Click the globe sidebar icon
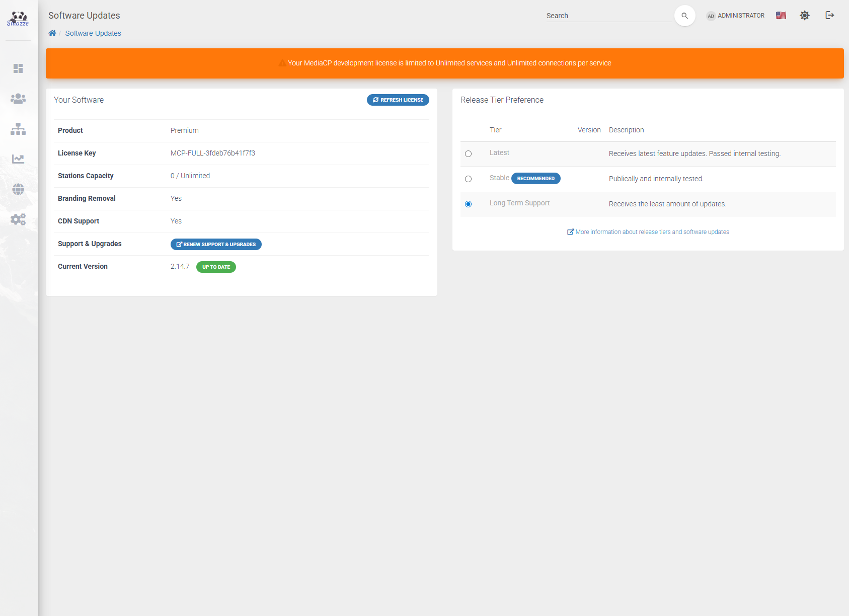Viewport: 849px width, 616px height. tap(18, 189)
